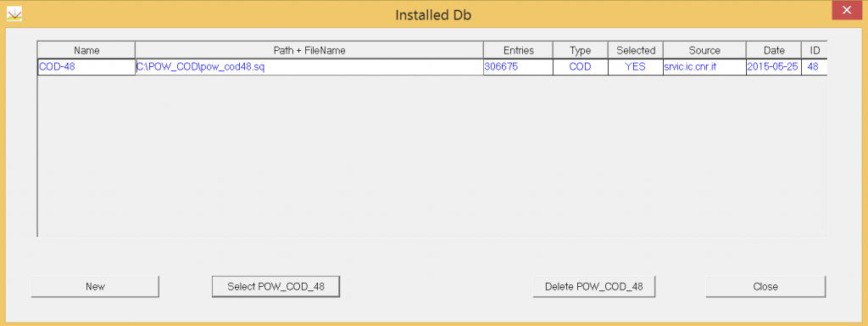Select the COD-48 name cell
Viewport: 868px width, 326px height.
86,66
